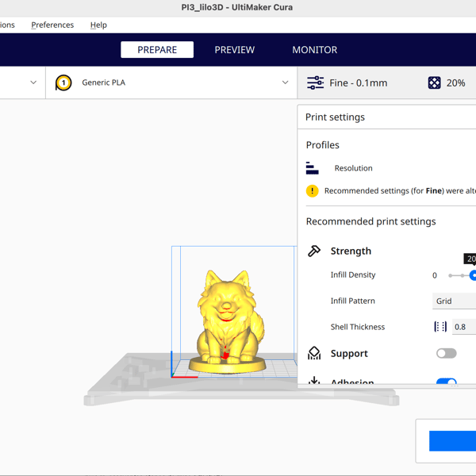Click the yellow warning icon
The width and height of the screenshot is (476, 476).
tap(313, 191)
